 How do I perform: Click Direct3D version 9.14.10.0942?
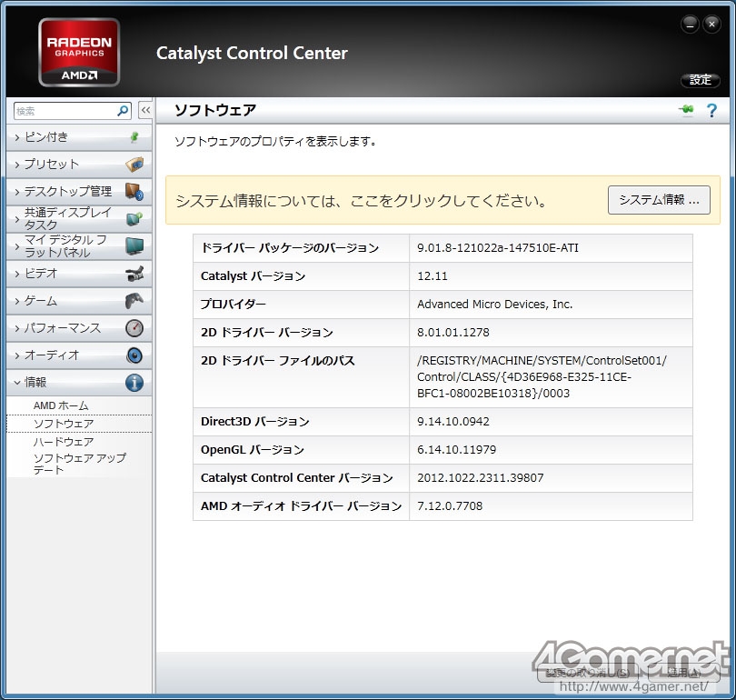tap(453, 422)
